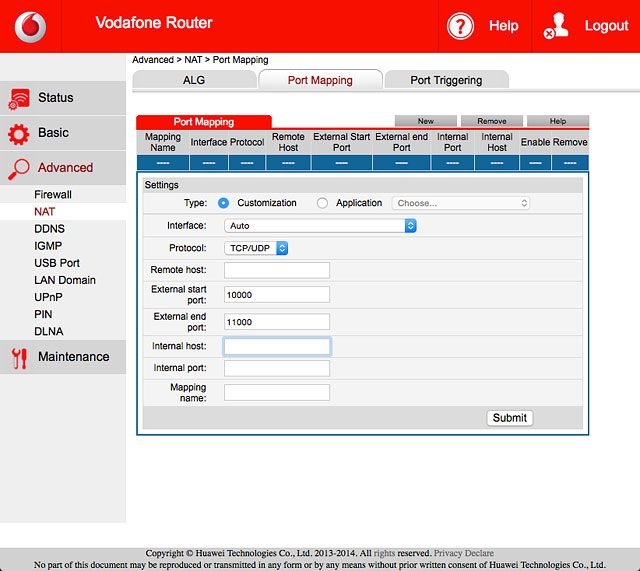Click the Maintenance tools icon in sidebar
Viewport: 640px width, 571px height.
(x=19, y=358)
